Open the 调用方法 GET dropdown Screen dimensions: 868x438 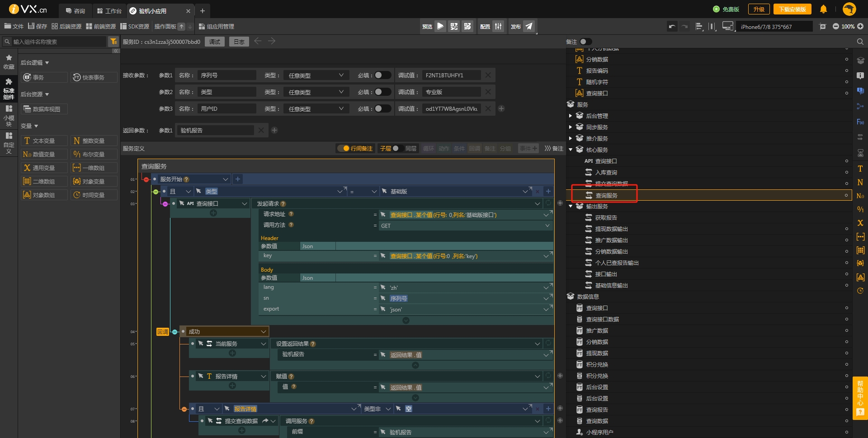pos(466,226)
